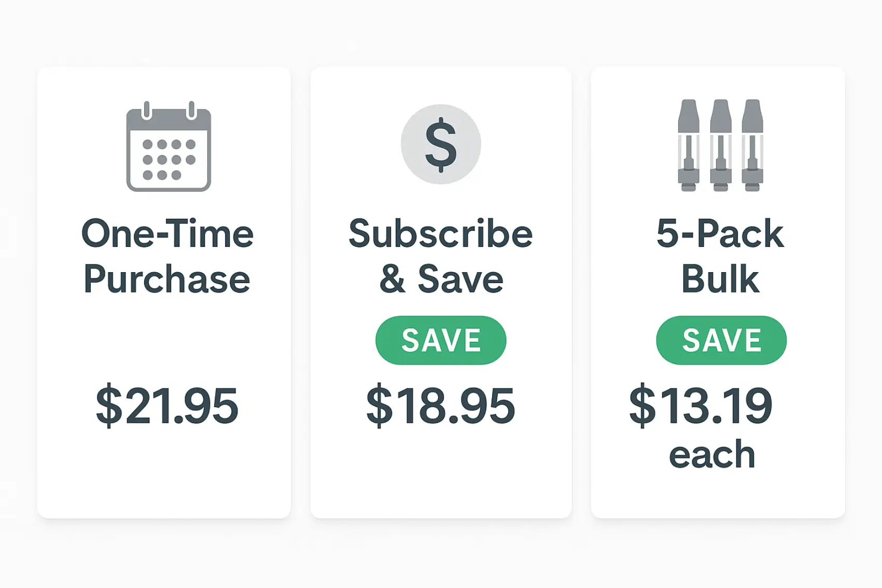The image size is (882, 588).
Task: Click the right ring of the calendar icon
Action: click(191, 110)
